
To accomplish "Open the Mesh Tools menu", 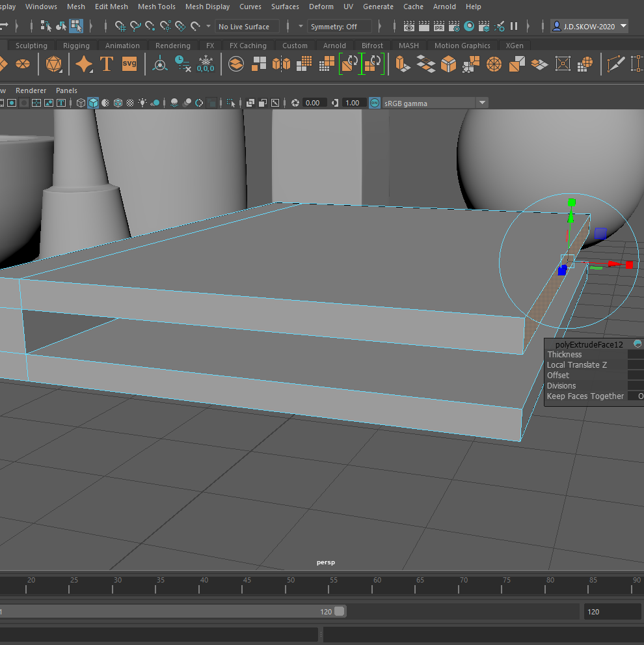I will pyautogui.click(x=156, y=7).
